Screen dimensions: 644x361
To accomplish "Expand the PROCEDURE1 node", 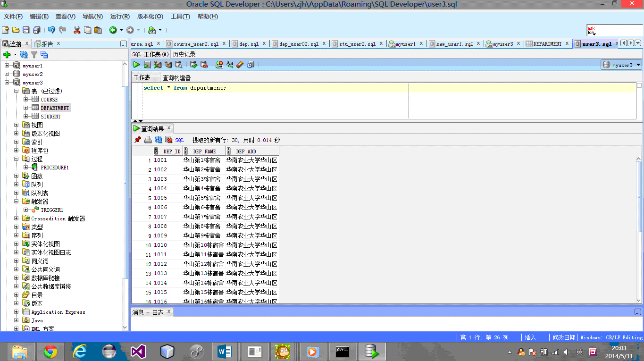I will pos(26,168).
